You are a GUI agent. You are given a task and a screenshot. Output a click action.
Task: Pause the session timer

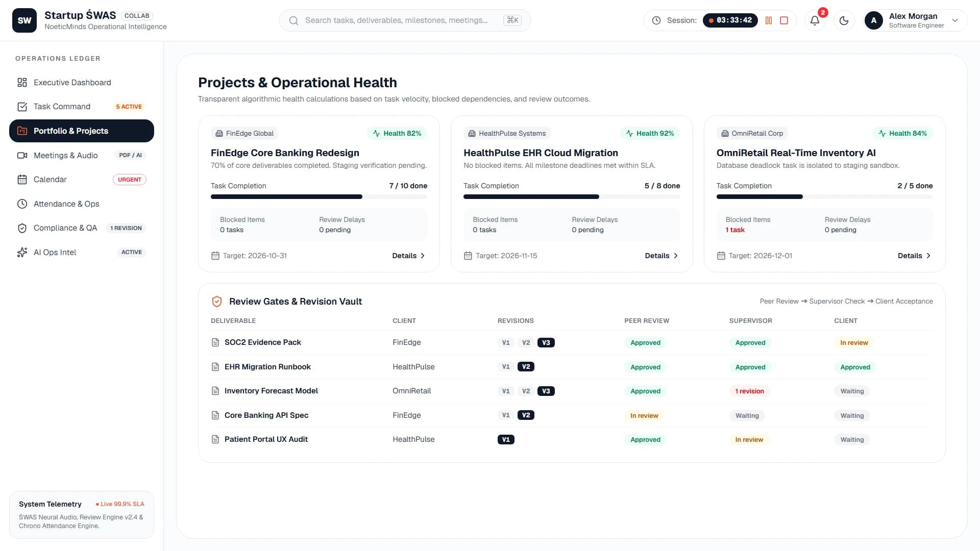[x=769, y=20]
